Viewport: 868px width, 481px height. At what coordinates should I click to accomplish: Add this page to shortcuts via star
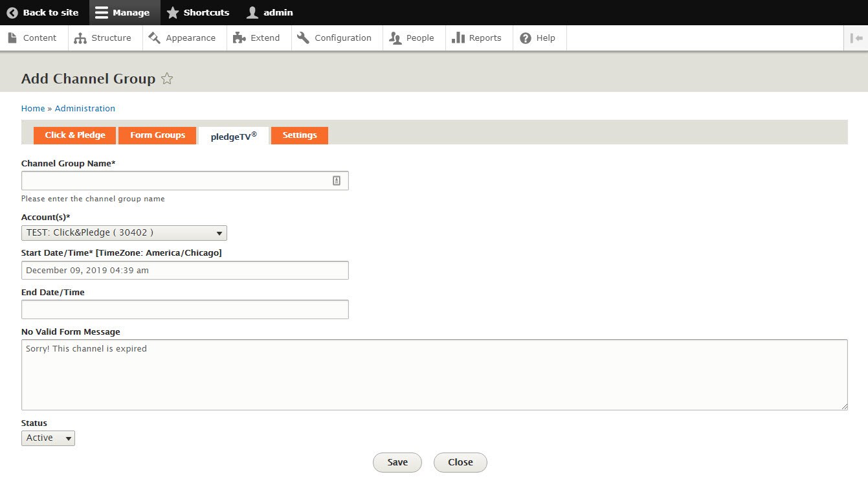coord(167,79)
